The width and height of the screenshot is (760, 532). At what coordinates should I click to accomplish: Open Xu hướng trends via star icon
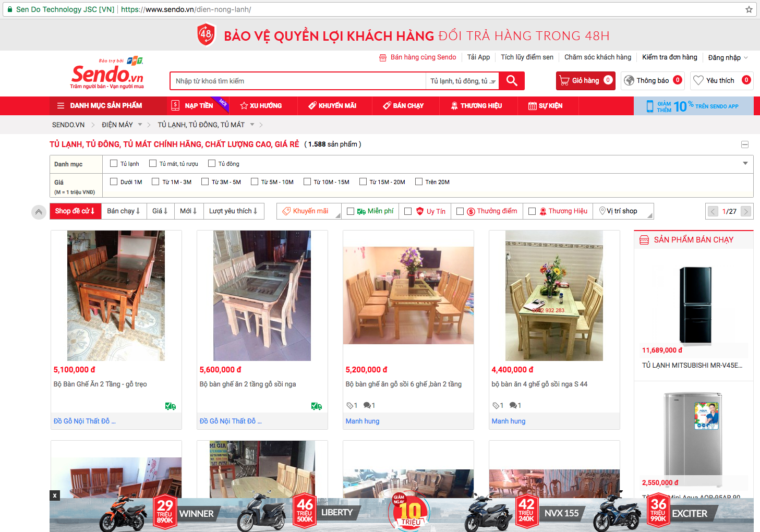[244, 105]
